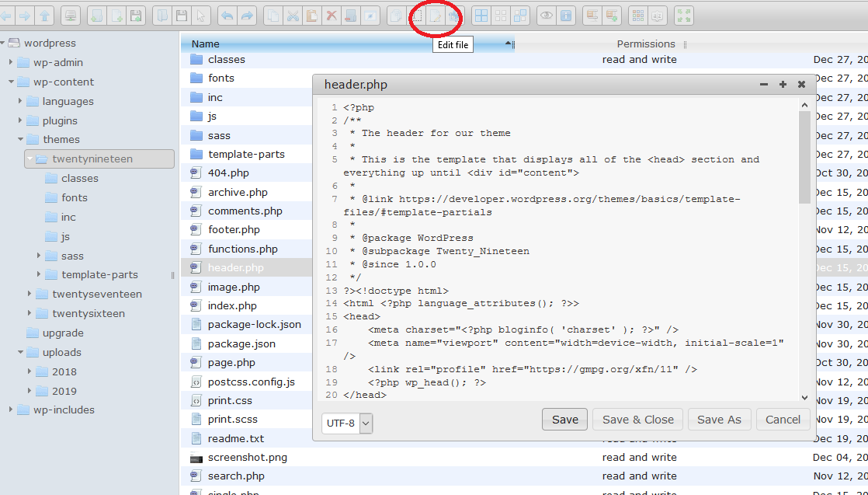Click the invert selection grid icon
The height and width of the screenshot is (495, 868).
[520, 16]
